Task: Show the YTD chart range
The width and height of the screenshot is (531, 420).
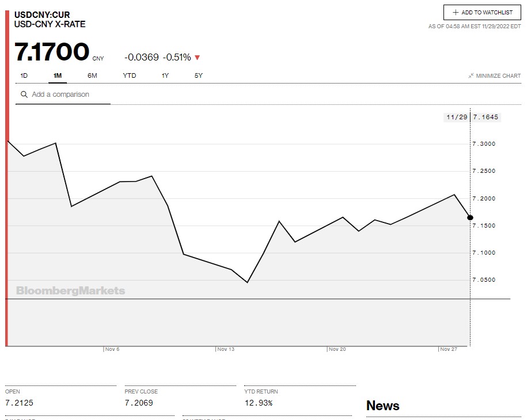Action: click(x=130, y=75)
